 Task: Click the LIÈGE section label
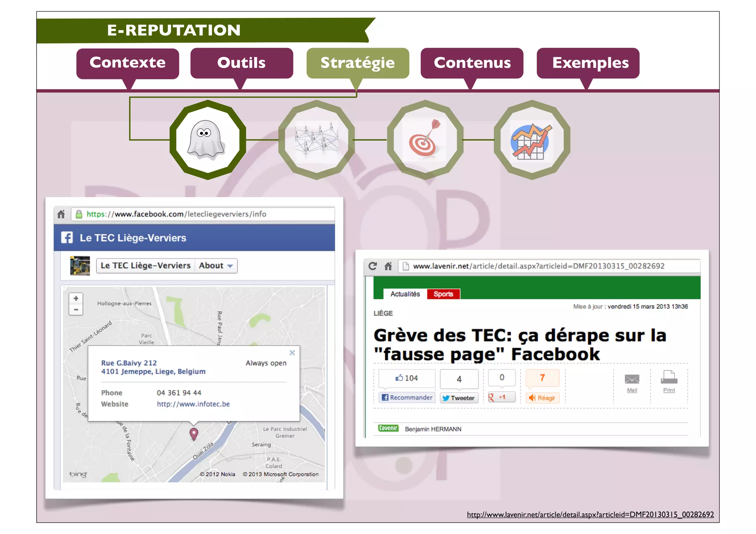(383, 313)
